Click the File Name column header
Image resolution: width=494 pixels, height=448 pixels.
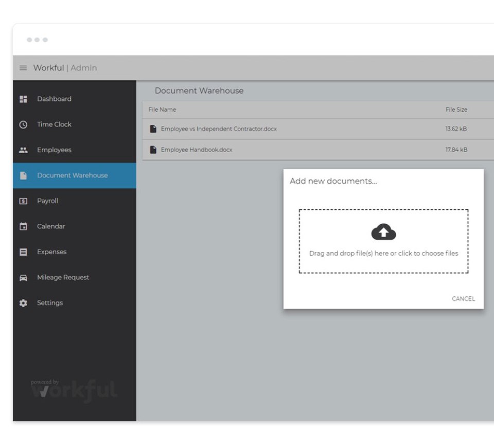pyautogui.click(x=162, y=110)
